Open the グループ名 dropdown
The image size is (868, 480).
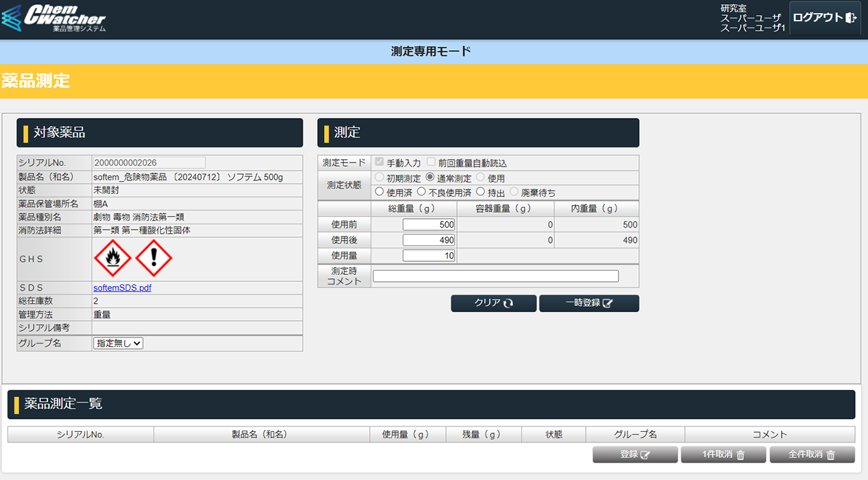[x=118, y=343]
